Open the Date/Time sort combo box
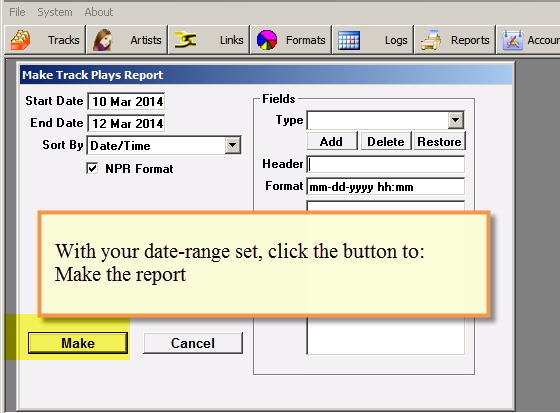The height and width of the screenshot is (413, 560). pos(164,145)
